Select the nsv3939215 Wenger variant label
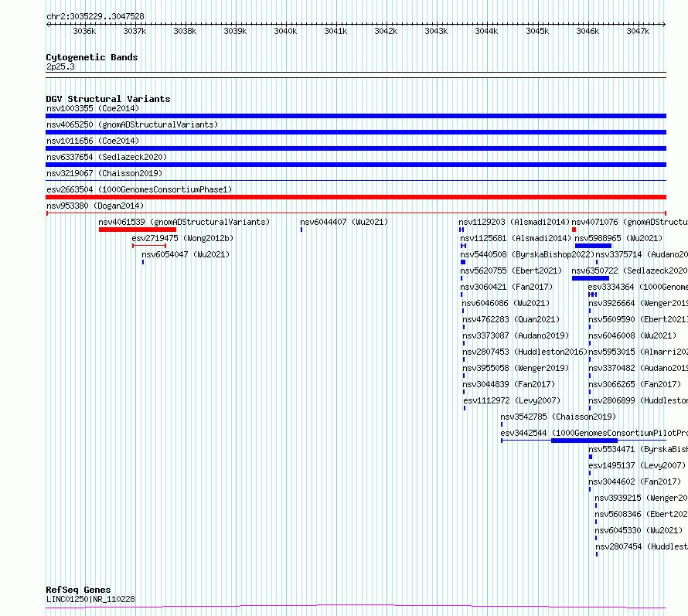688x616 pixels. (641, 498)
